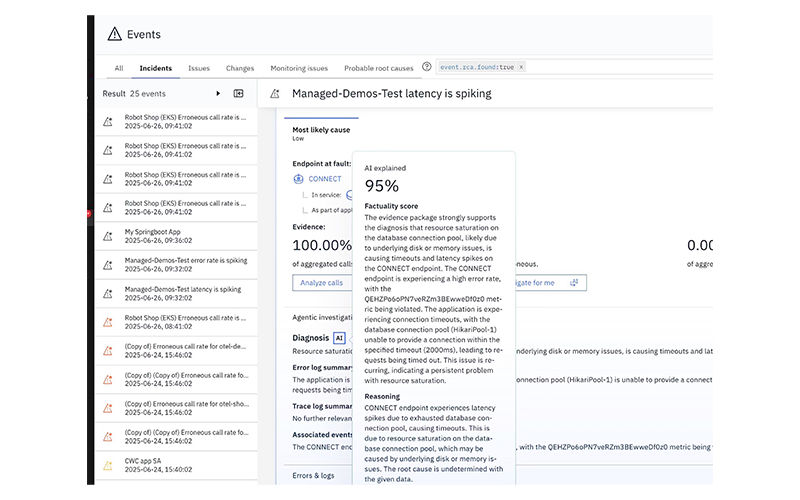Expand the Result sort arrow
This screenshot has width=800, height=500.
click(218, 93)
